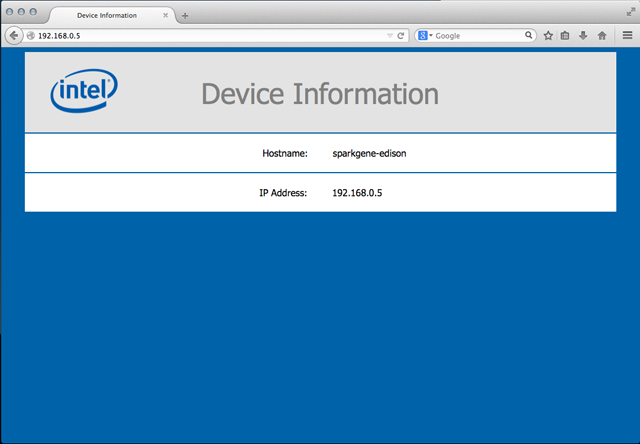
Task: Reload the page with the refresh icon
Action: 401,35
